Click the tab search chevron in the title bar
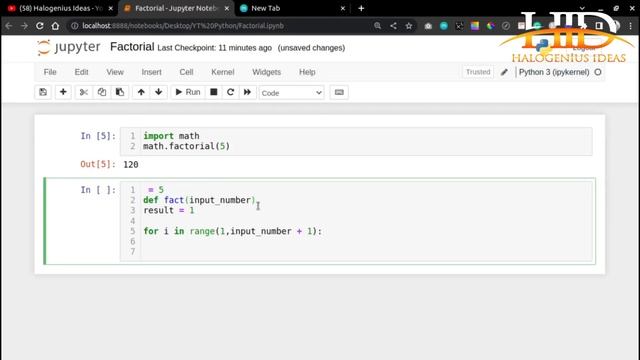This screenshot has width=640, height=360. [x=582, y=8]
